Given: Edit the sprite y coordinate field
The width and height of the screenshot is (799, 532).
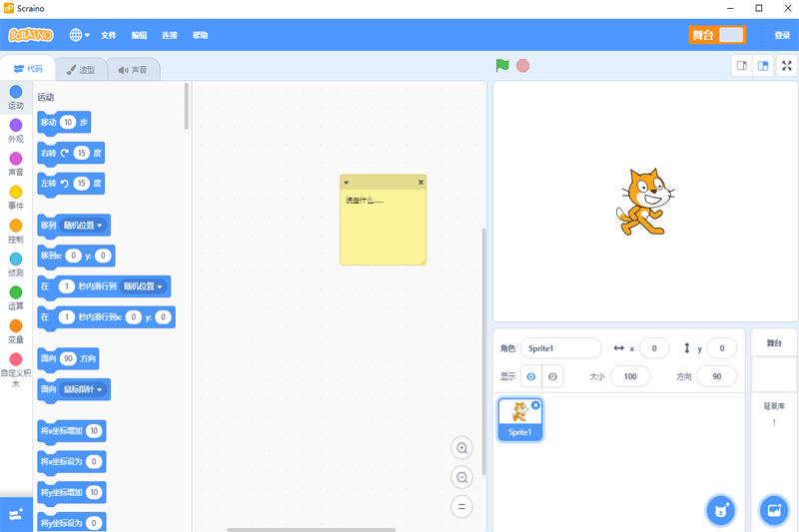Looking at the screenshot, I should coord(721,348).
